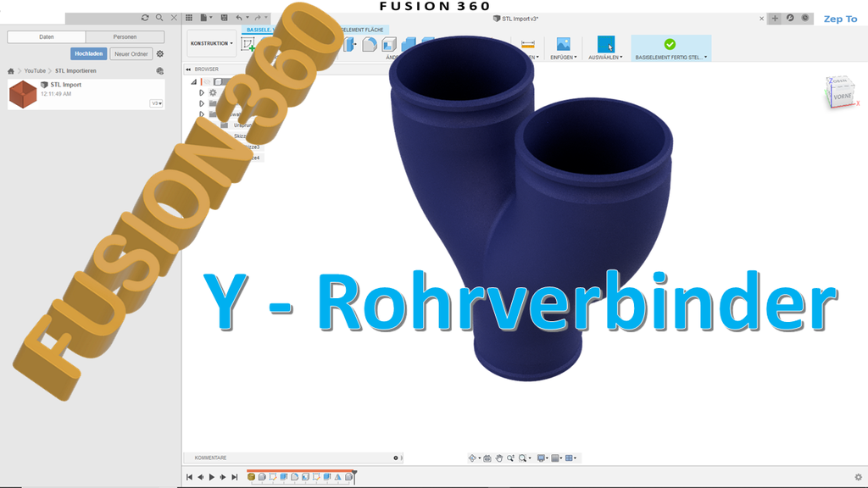Select the Pan hand tool
Image resolution: width=868 pixels, height=488 pixels.
pyautogui.click(x=498, y=458)
